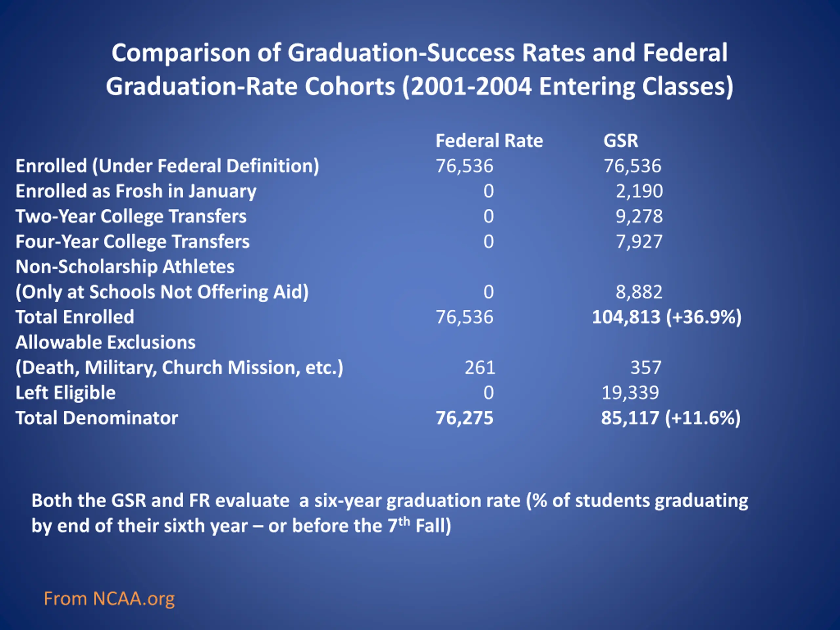
Task: Click the "Four-Year College Transfers" row label
Action: coord(132,241)
